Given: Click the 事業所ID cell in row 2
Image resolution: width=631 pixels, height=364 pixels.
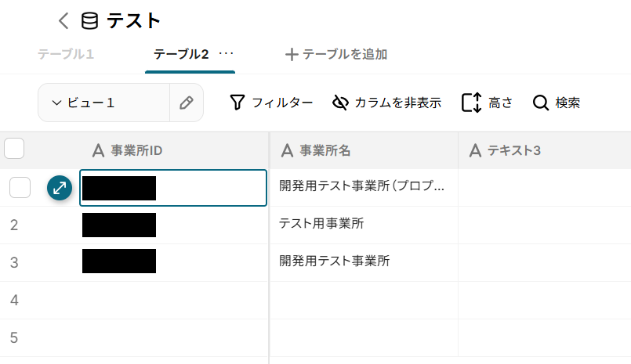Looking at the screenshot, I should click(x=173, y=225).
